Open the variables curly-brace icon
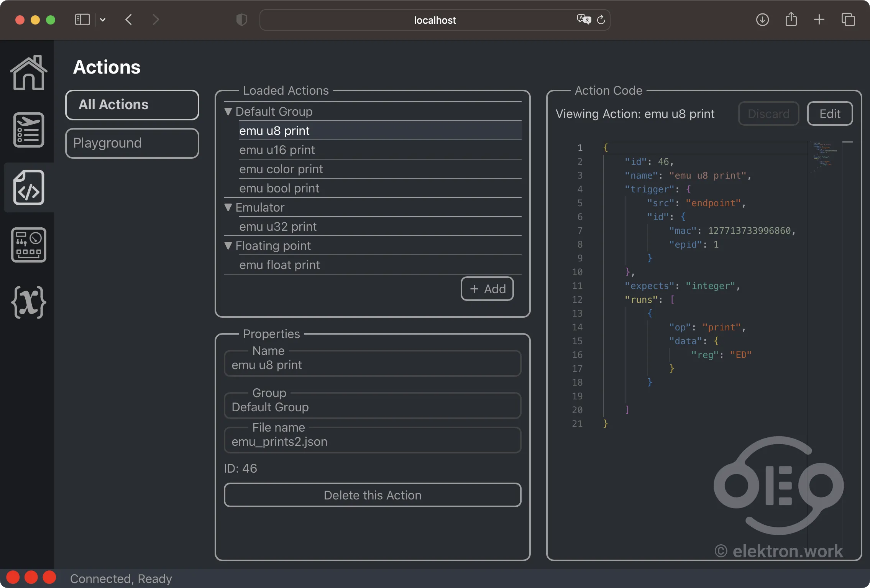Image resolution: width=870 pixels, height=588 pixels. 29,302
